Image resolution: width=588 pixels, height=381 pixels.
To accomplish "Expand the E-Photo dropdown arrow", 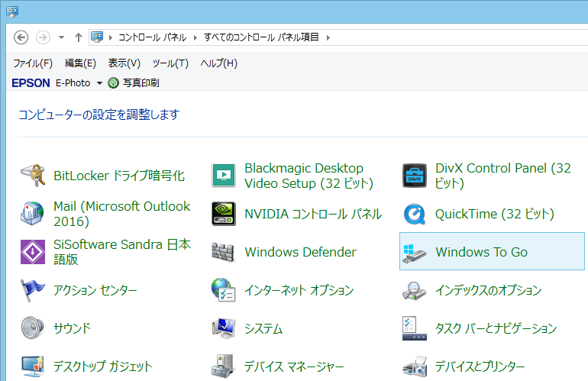I will pyautogui.click(x=99, y=82).
